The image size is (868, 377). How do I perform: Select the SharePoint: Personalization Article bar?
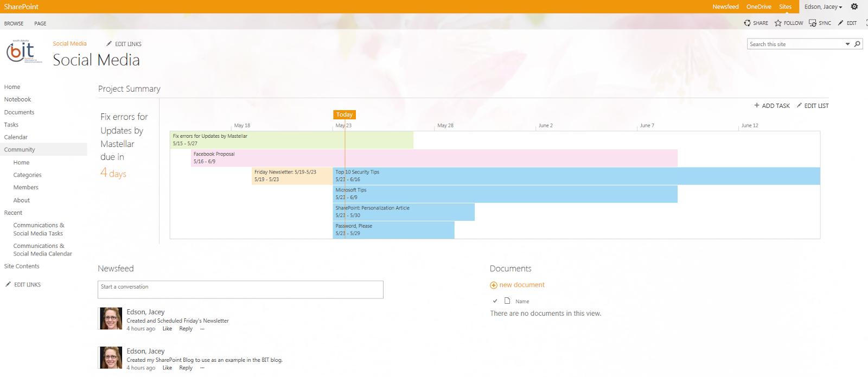(404, 212)
